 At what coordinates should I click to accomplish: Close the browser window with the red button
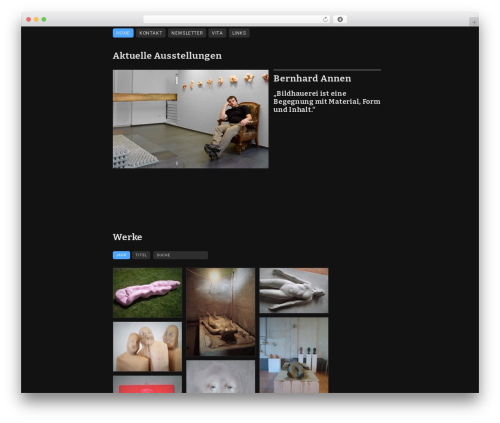click(x=29, y=19)
